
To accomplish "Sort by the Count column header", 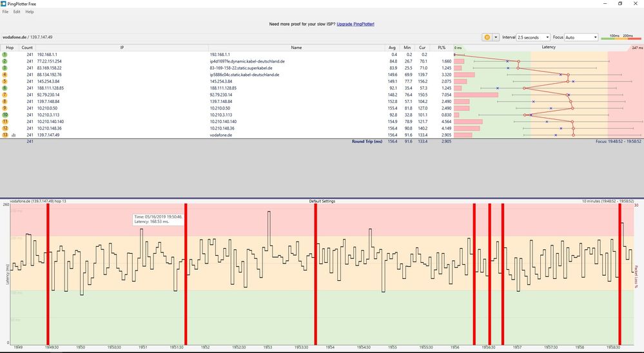I will click(27, 48).
